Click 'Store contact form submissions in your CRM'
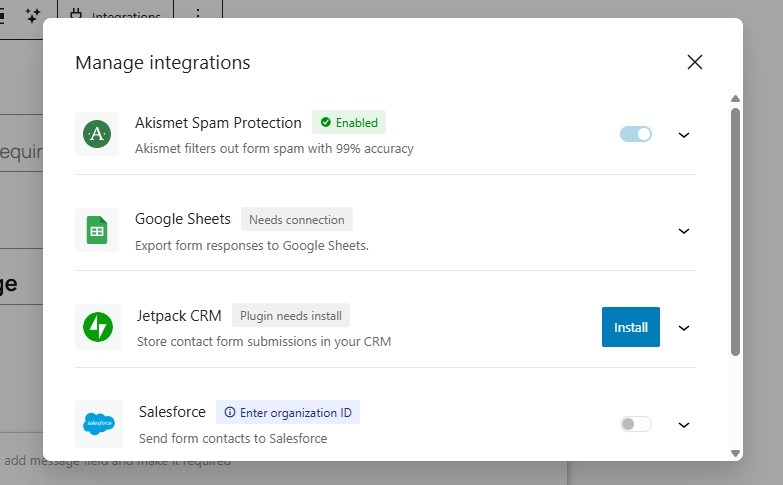Image resolution: width=783 pixels, height=485 pixels. (x=264, y=341)
